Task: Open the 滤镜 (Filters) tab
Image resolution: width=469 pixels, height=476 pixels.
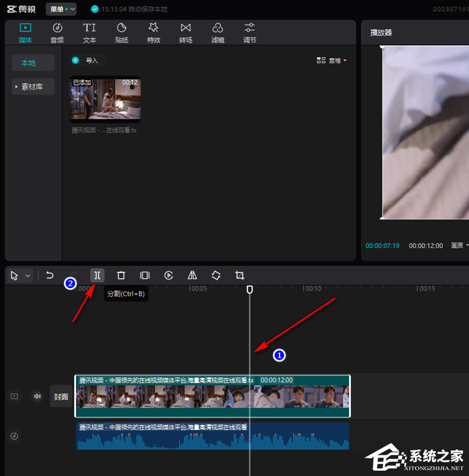Action: [x=218, y=33]
